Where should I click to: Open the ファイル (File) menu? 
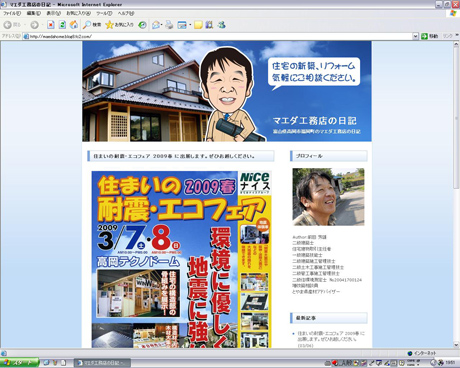click(x=12, y=13)
